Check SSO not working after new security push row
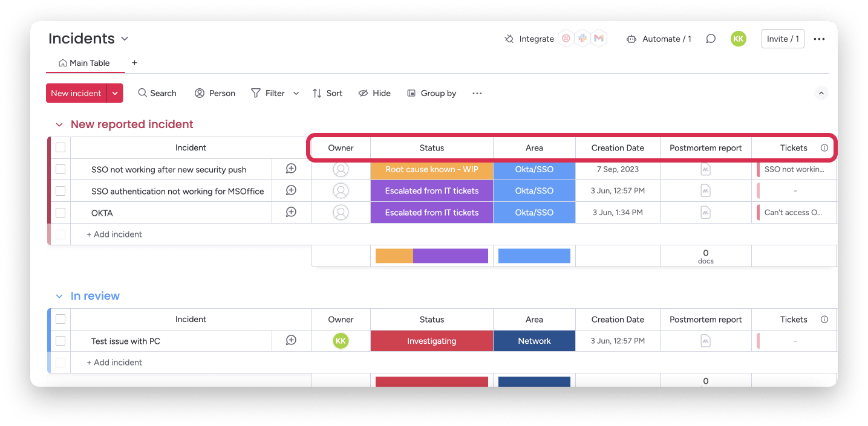868x426 pixels. [x=60, y=169]
